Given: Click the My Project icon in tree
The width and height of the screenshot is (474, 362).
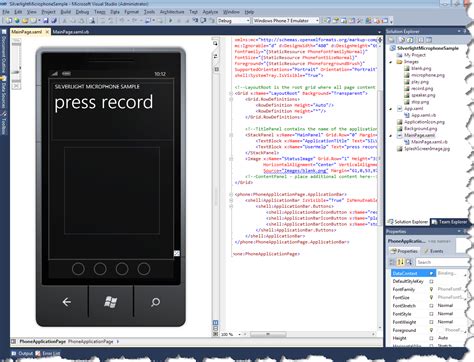Looking at the screenshot, I should [399, 55].
